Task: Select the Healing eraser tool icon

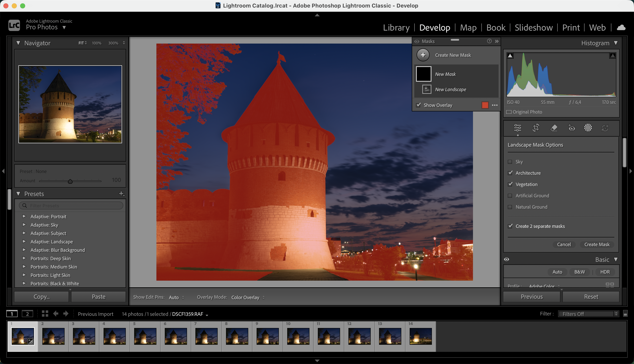Action: [x=554, y=128]
